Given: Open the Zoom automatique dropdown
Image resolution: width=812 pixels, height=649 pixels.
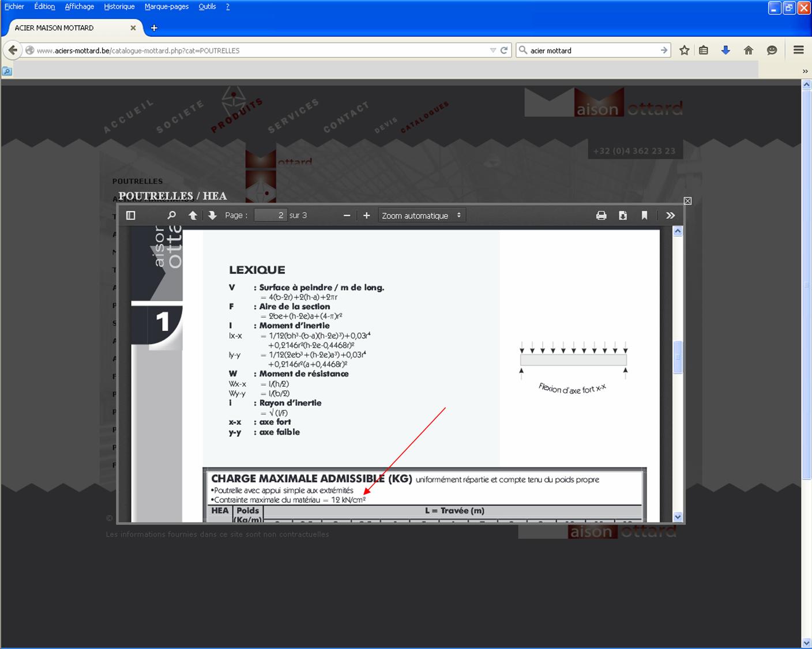Looking at the screenshot, I should (x=422, y=216).
